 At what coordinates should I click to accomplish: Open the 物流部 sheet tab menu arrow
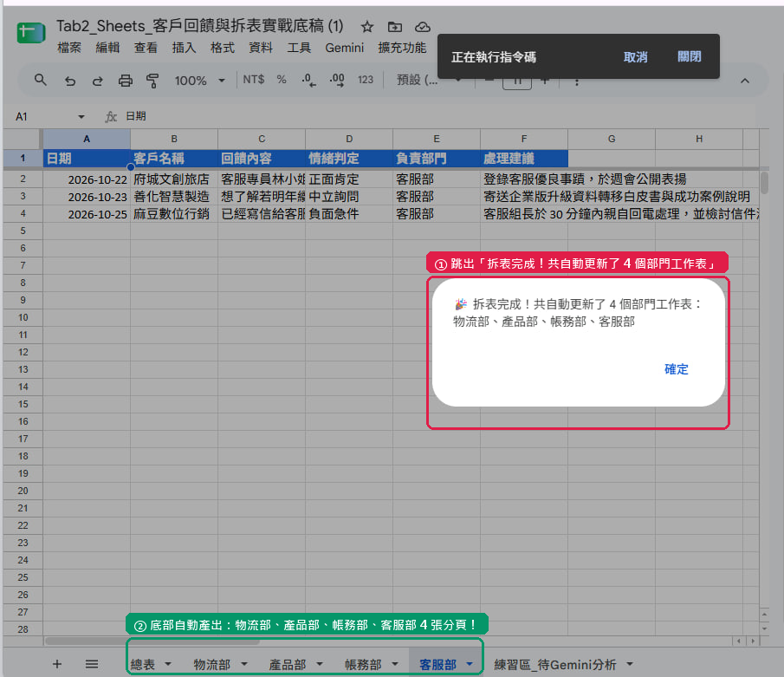pyautogui.click(x=244, y=664)
